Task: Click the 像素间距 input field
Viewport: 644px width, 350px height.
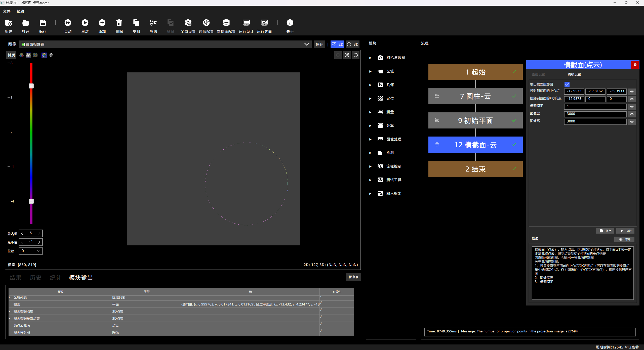Action: pos(595,106)
